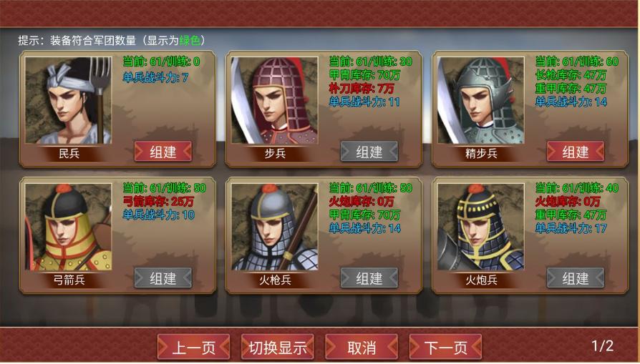Go to next page with 下一页
640x364 pixels.
[446, 348]
